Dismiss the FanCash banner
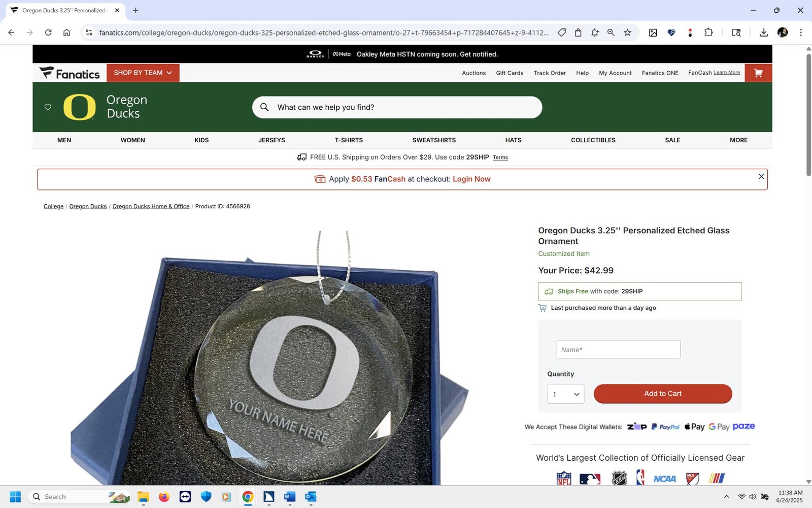This screenshot has width=812, height=508. point(761,176)
